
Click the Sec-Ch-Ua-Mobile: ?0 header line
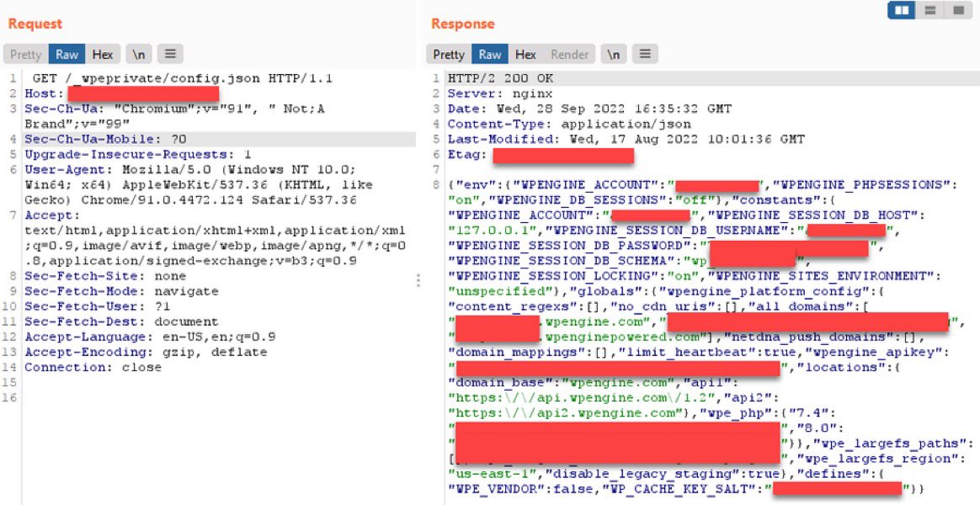coord(105,139)
